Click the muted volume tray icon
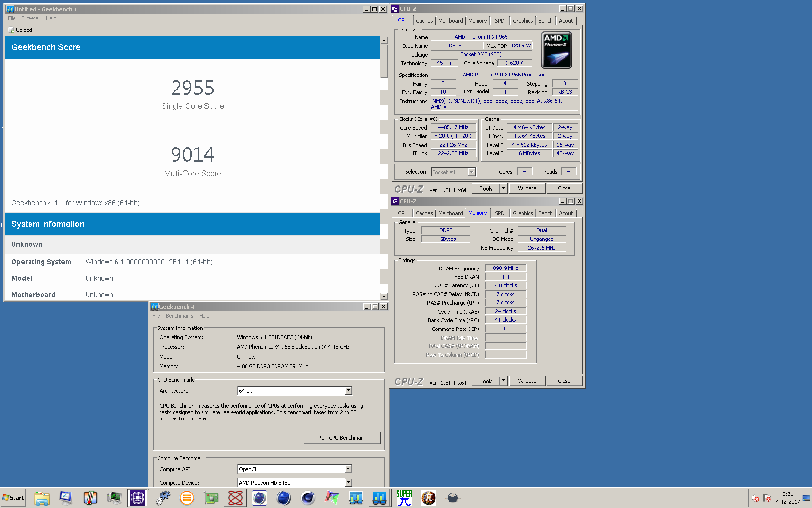 (x=755, y=498)
